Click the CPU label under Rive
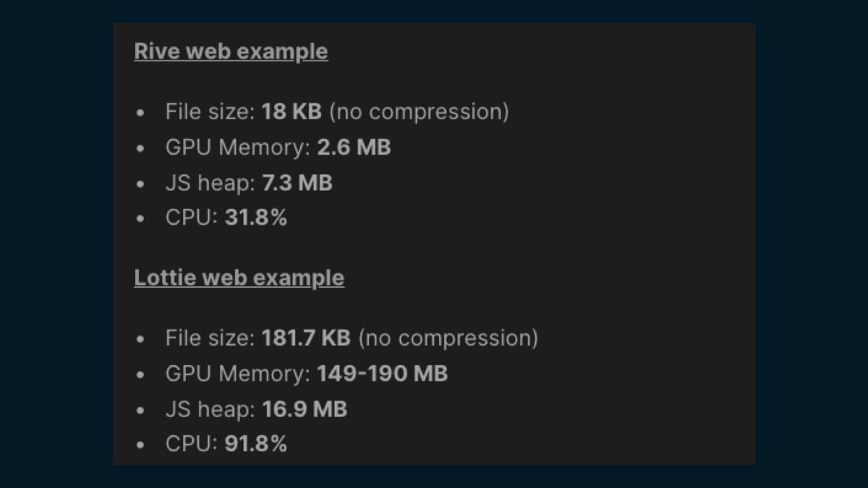The height and width of the screenshot is (488, 868). coord(192,218)
